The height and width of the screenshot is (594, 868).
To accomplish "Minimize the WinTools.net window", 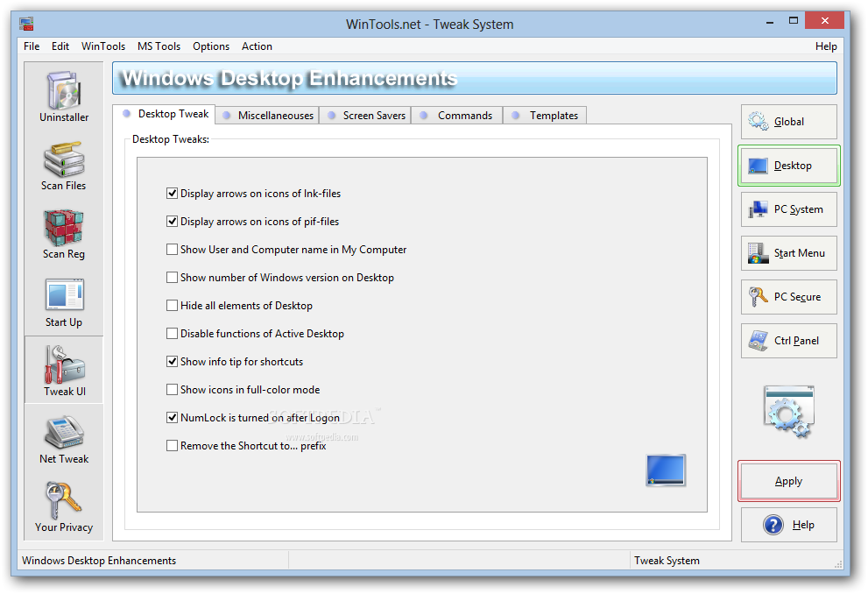I will coord(770,22).
